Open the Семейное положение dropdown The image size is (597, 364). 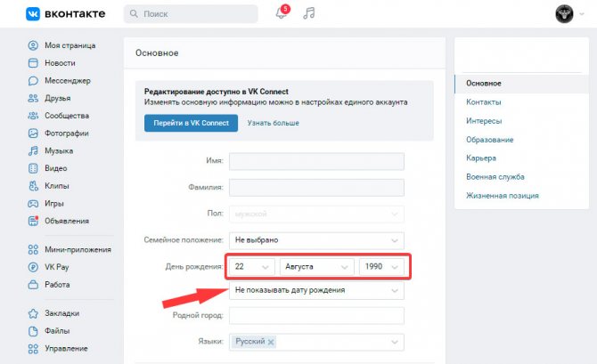point(316,240)
